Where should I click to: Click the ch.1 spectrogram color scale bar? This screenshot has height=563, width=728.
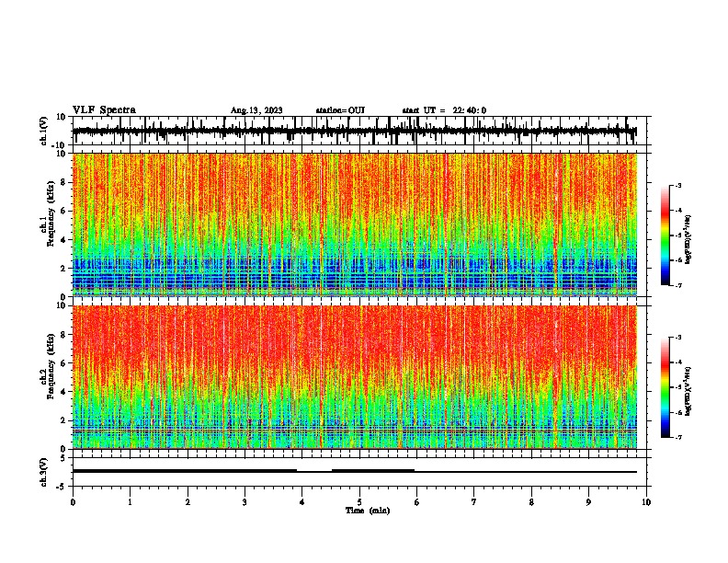coord(665,236)
